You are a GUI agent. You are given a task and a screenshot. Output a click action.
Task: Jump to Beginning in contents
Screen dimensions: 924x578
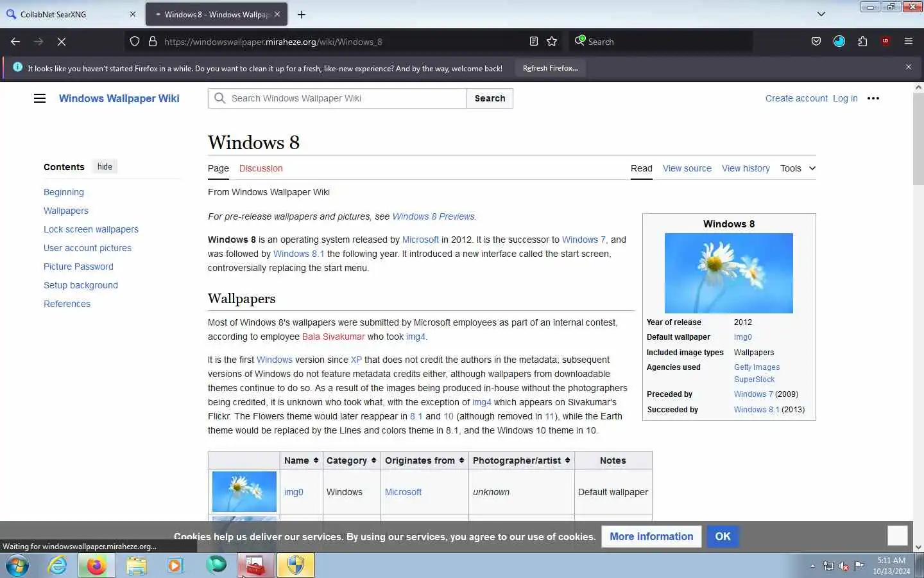click(64, 192)
